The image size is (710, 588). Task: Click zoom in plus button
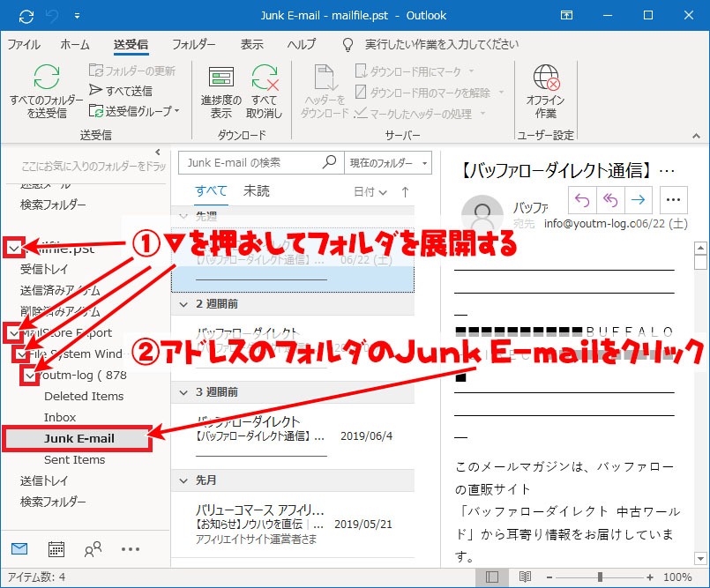(x=650, y=577)
